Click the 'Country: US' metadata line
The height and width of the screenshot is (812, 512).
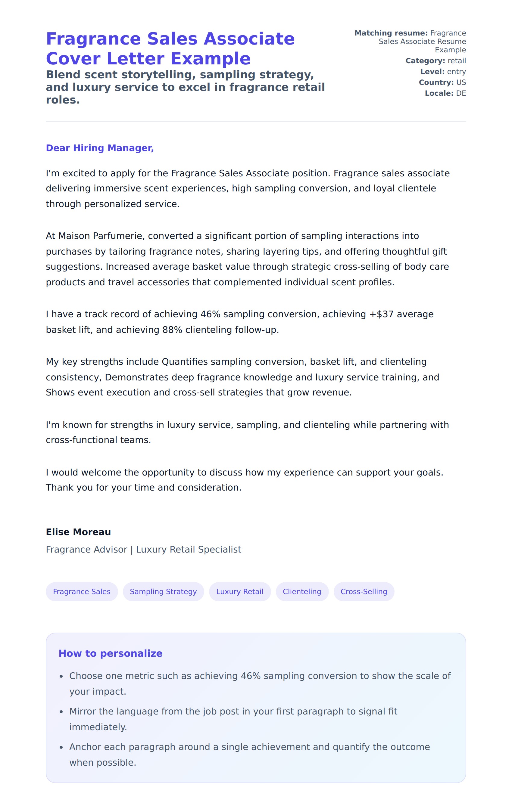tap(442, 82)
